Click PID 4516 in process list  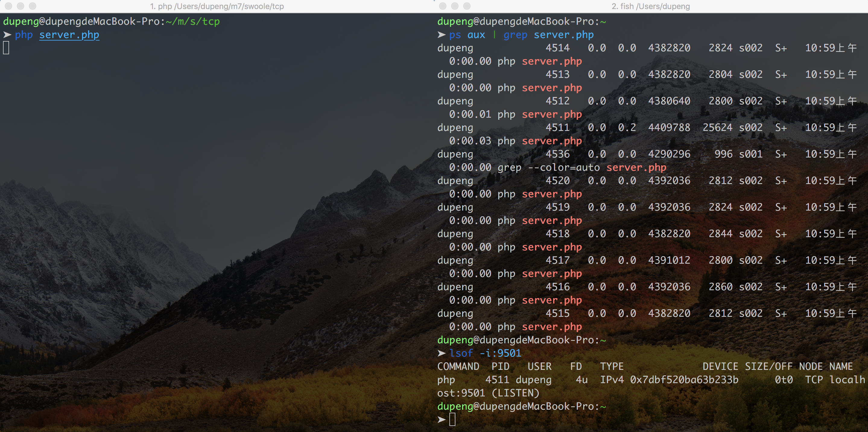[558, 287]
